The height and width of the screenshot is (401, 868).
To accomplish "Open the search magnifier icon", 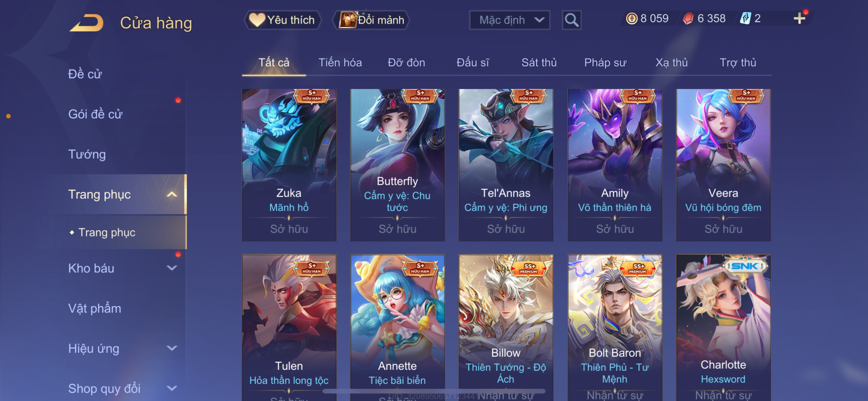I will tap(571, 20).
